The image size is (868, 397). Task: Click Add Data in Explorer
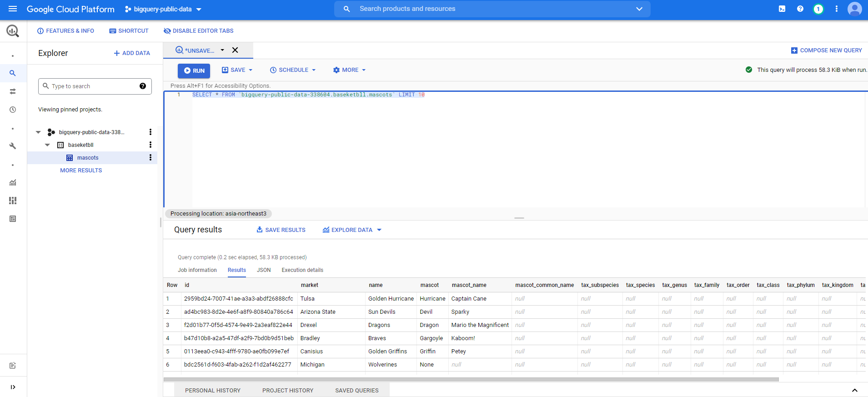pos(132,53)
